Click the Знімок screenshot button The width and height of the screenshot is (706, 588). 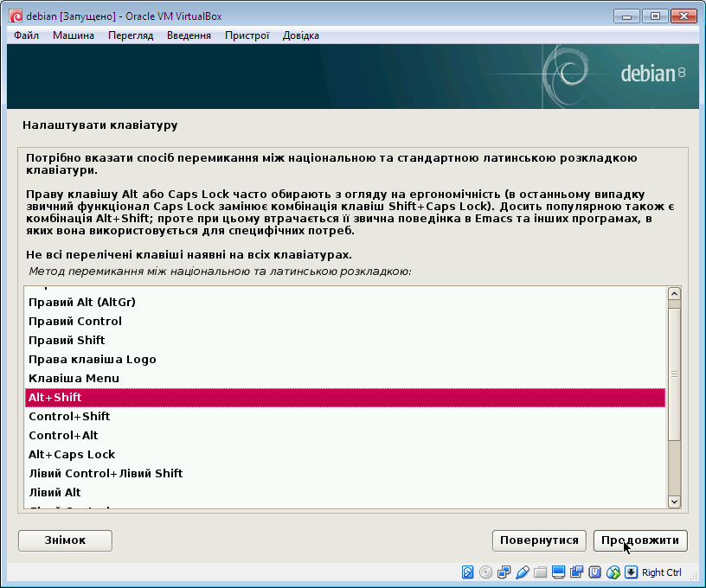(65, 540)
